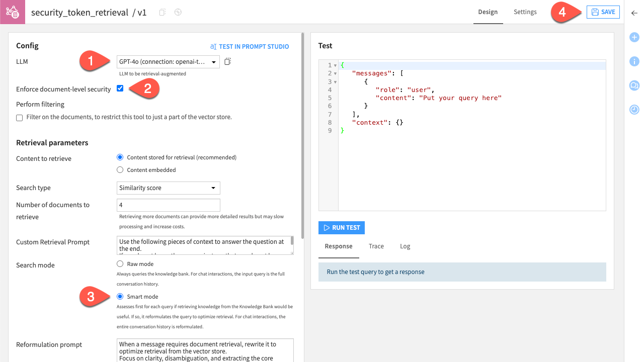Click the RUN TEST button
Image resolution: width=644 pixels, height=362 pixels.
click(x=341, y=227)
